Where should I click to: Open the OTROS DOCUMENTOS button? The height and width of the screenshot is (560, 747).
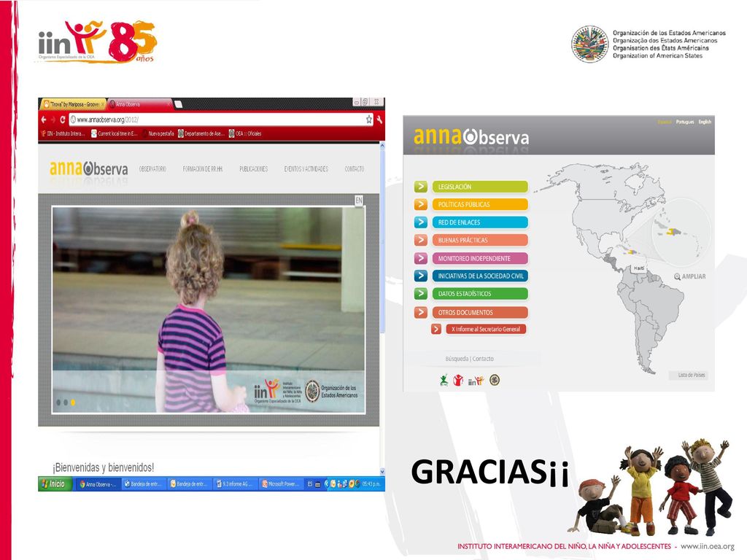pos(480,312)
